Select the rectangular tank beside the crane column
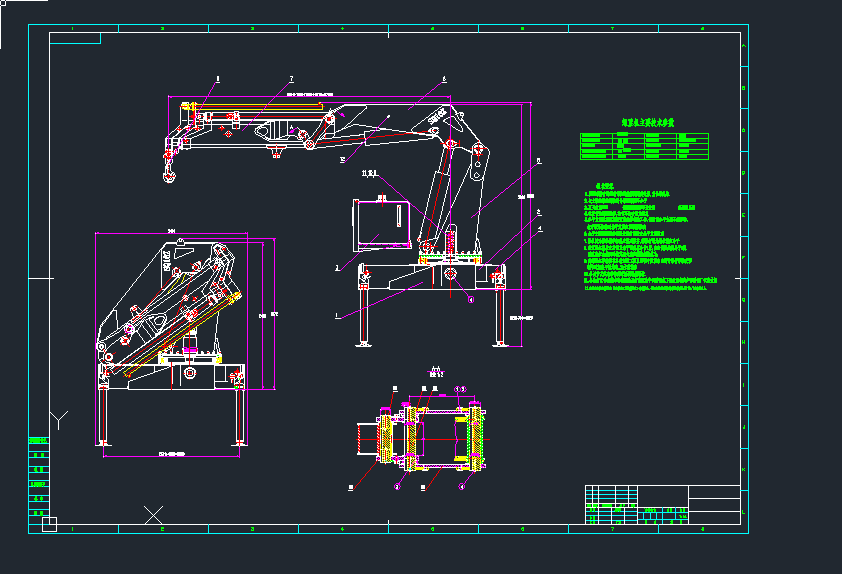Image resolution: width=842 pixels, height=574 pixels. (383, 223)
